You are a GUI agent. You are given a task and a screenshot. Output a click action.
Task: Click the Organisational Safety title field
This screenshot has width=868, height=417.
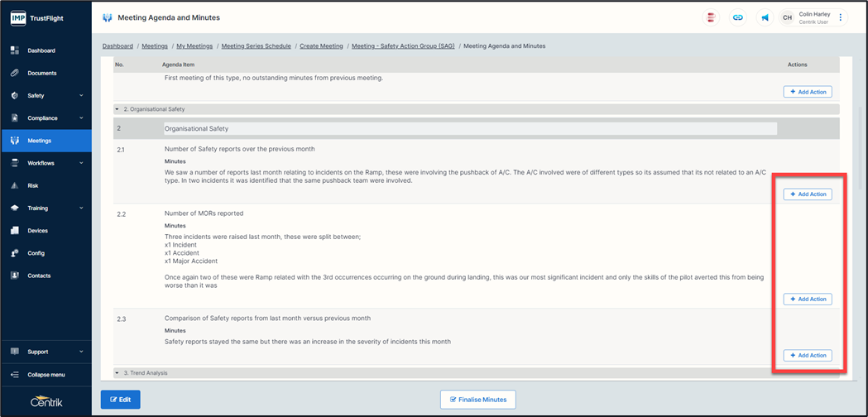point(470,129)
